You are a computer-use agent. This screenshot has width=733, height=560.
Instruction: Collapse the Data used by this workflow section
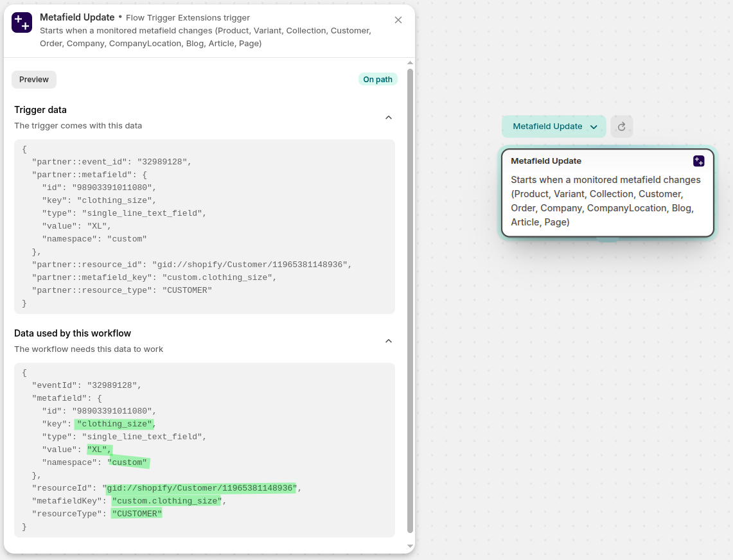click(x=388, y=341)
